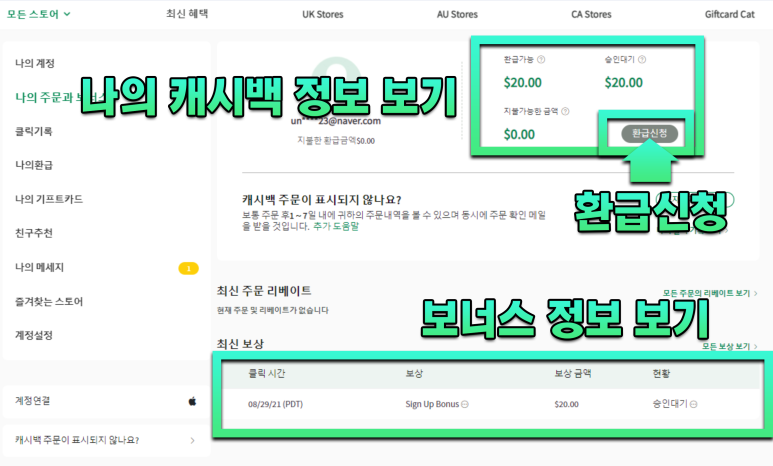The height and width of the screenshot is (466, 773).
Task: Click the yellow notification badge on 나의 메세지
Action: coord(188,268)
